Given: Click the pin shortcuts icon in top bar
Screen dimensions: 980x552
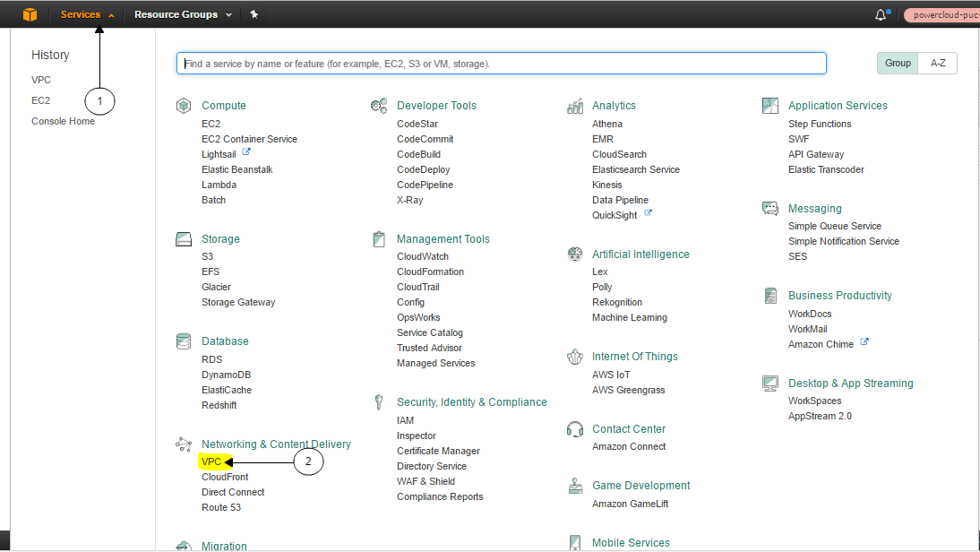Looking at the screenshot, I should [x=254, y=14].
